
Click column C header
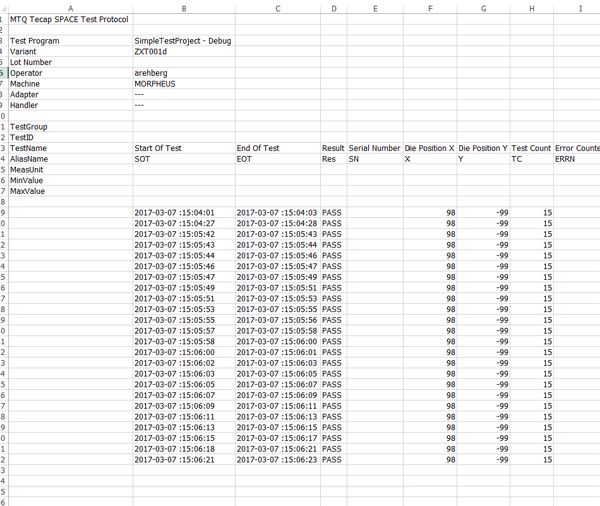click(x=277, y=7)
